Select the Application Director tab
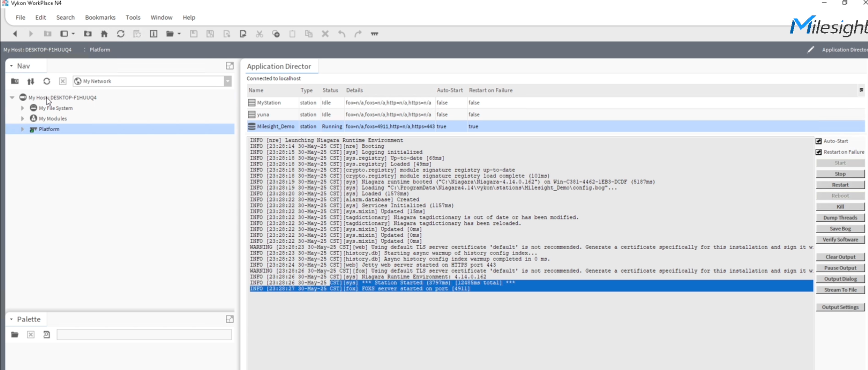The image size is (868, 370). click(x=279, y=66)
